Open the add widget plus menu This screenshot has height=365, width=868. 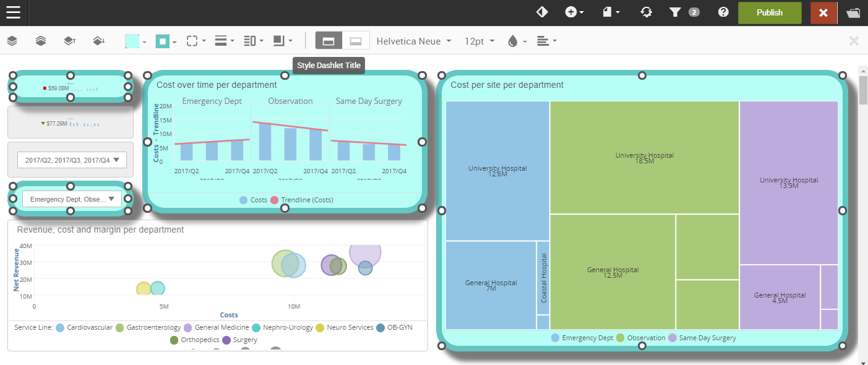[574, 12]
